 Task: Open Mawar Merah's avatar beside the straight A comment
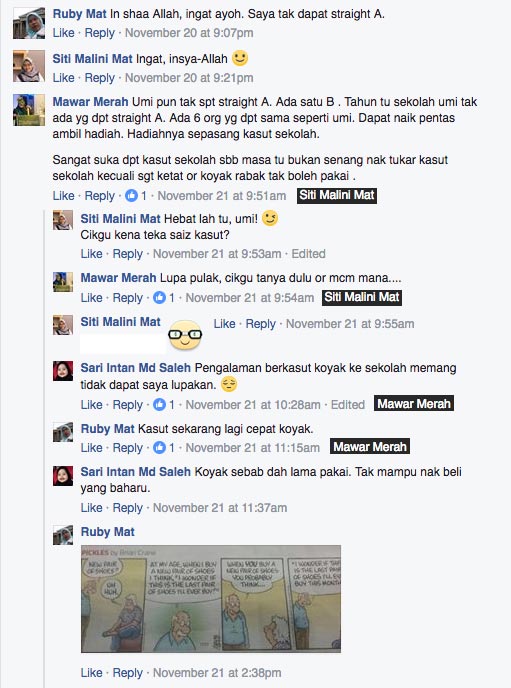[29, 110]
